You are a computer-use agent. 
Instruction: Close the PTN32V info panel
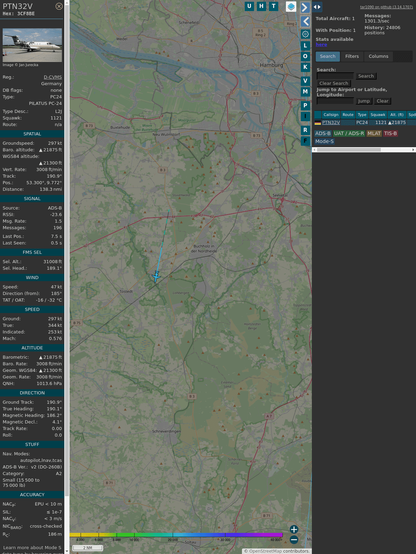tap(59, 6)
